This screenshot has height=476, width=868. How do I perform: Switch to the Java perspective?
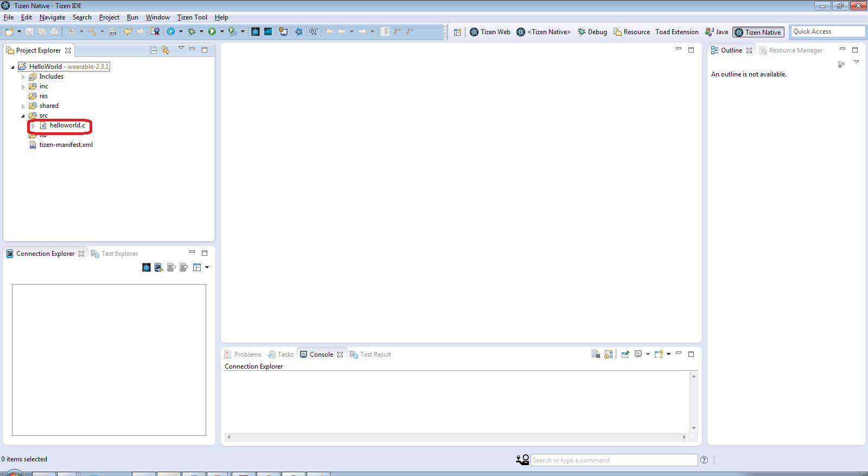click(716, 32)
